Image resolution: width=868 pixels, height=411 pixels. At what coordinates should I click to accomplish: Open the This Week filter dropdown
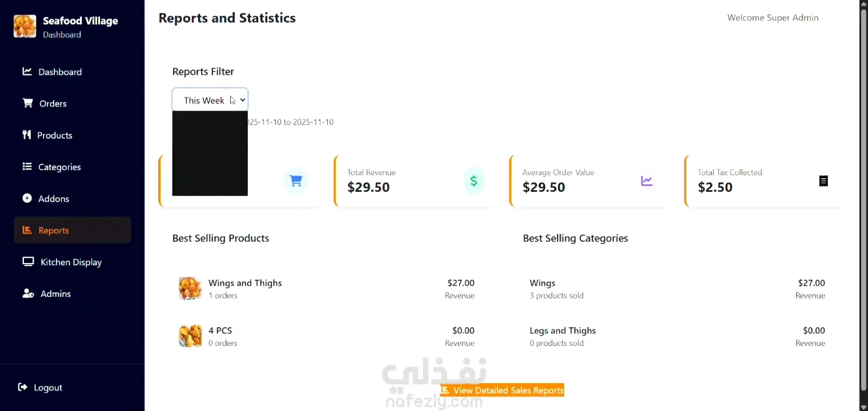(x=210, y=100)
